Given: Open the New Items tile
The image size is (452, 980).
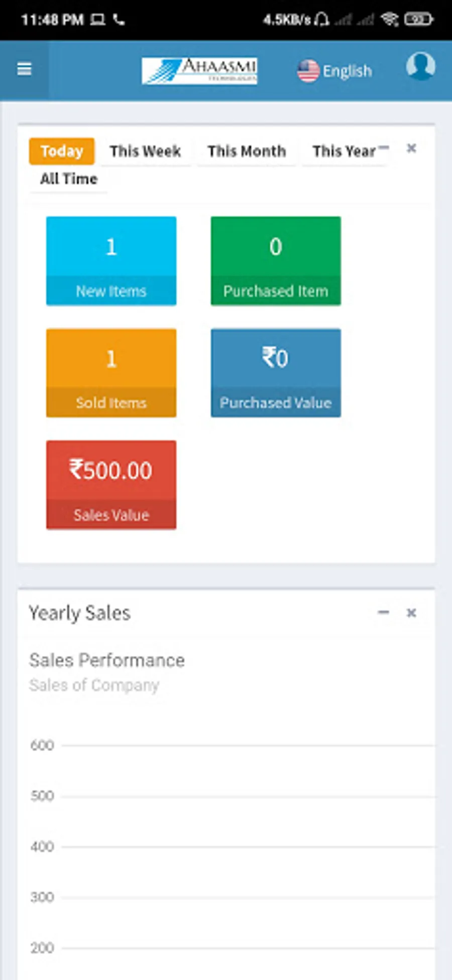Looking at the screenshot, I should pyautogui.click(x=111, y=260).
